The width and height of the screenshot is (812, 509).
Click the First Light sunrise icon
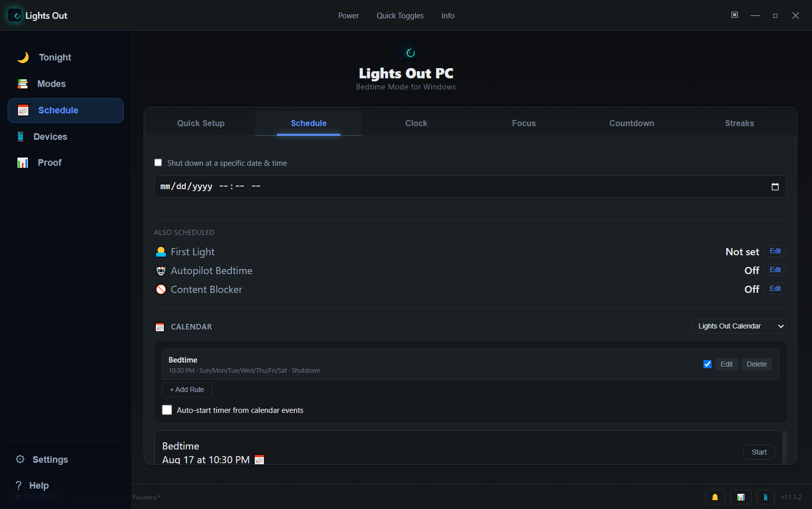[x=161, y=252]
